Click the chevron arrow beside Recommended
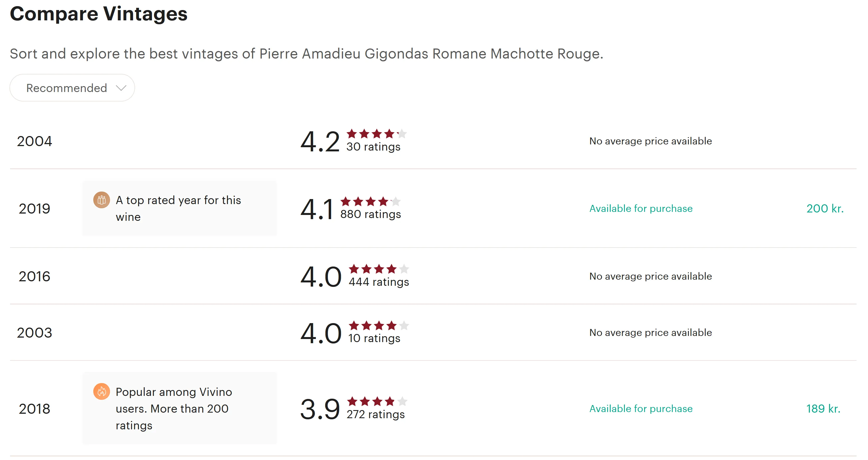This screenshot has width=868, height=460. [121, 88]
